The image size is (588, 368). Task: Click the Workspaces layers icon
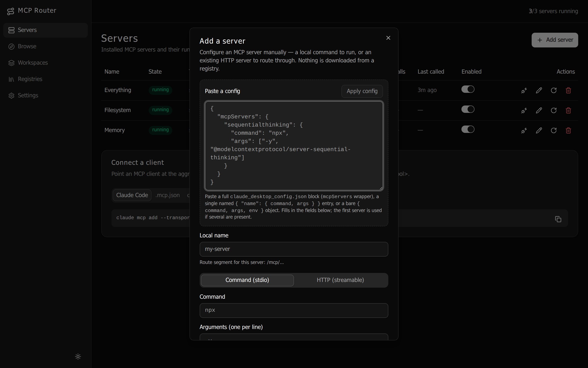tap(11, 63)
